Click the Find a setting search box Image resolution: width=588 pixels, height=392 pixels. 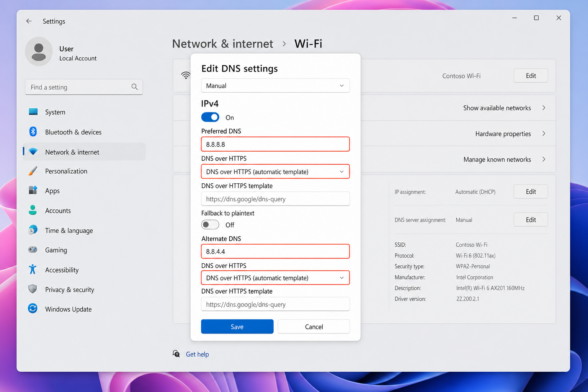coord(84,87)
